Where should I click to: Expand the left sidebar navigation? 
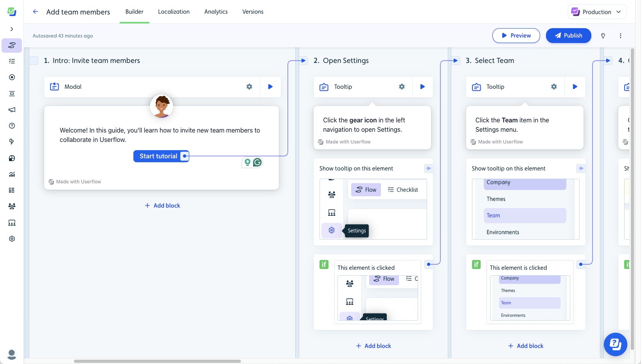pos(12,29)
